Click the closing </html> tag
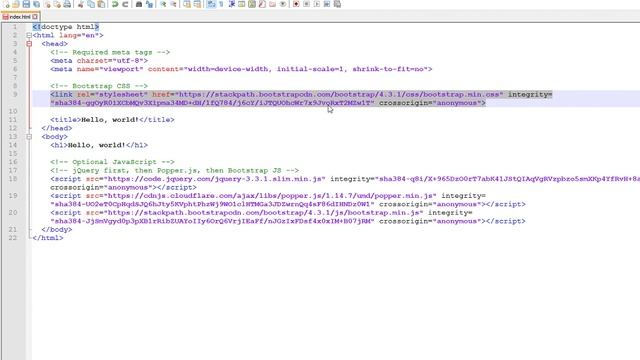 coord(48,238)
